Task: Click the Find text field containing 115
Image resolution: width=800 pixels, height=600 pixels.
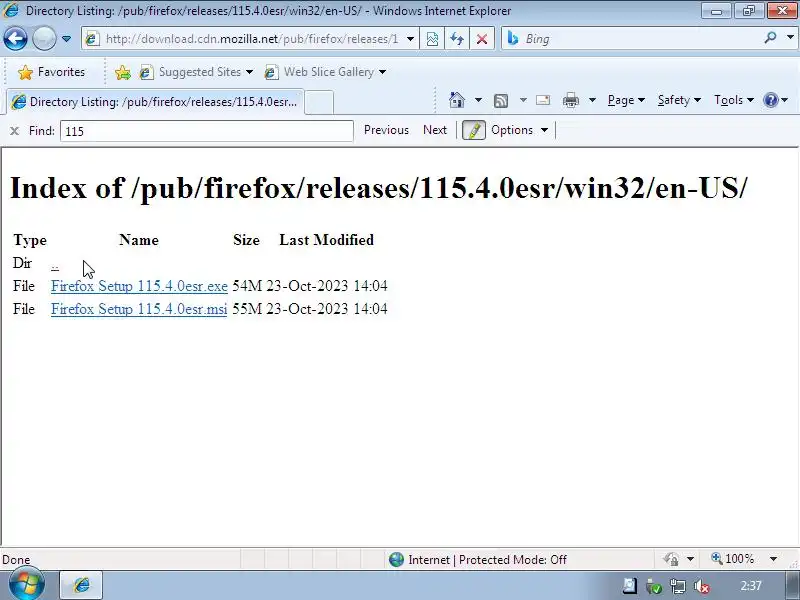Action: 207,131
